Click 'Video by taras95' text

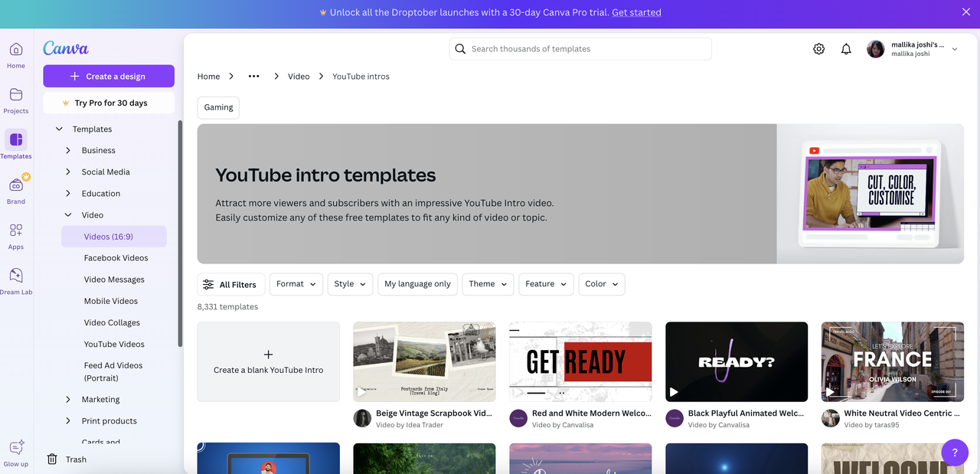[872, 425]
